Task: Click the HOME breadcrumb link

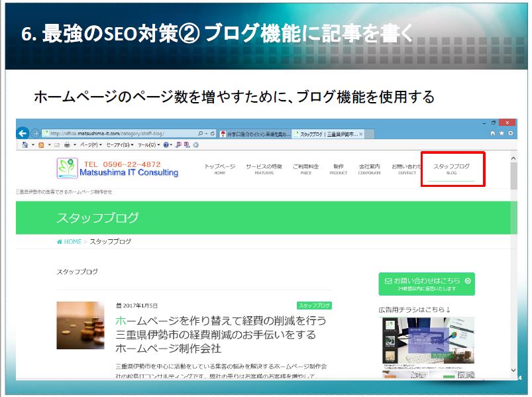Action: click(x=72, y=242)
